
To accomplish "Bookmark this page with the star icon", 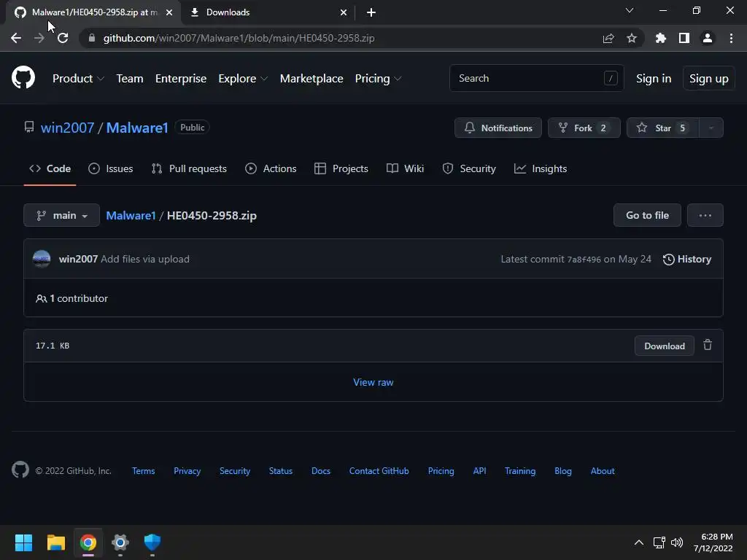I will [632, 38].
